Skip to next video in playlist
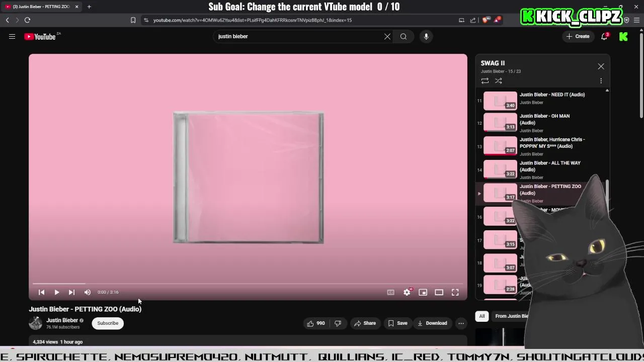This screenshot has height=362, width=644. 71,292
